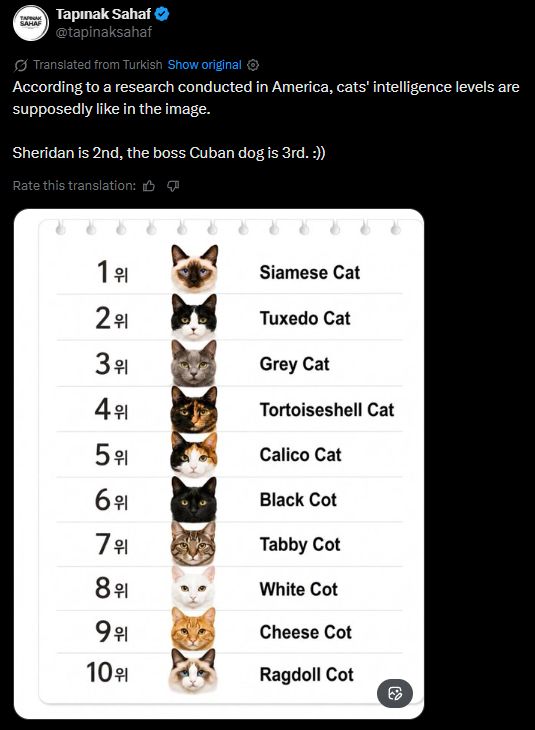Click the Ragdoll Cot label text

pos(306,675)
